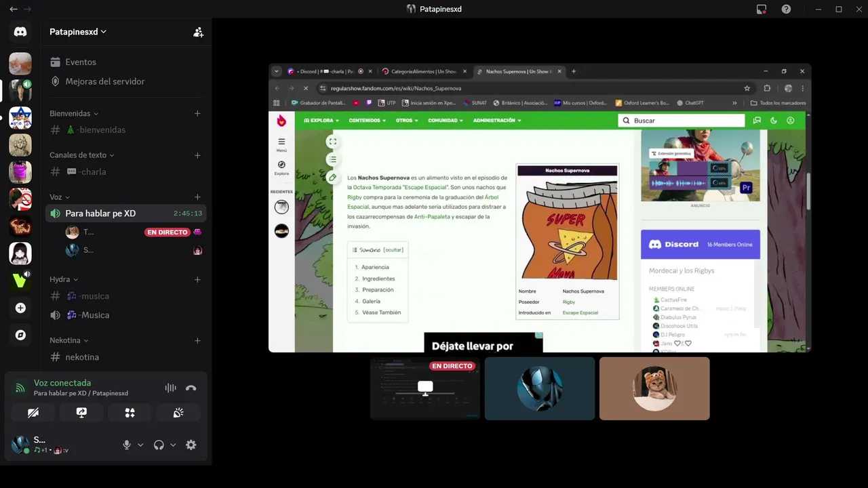Open the help question mark icon
Screen dimensions: 868x488
click(x=786, y=9)
